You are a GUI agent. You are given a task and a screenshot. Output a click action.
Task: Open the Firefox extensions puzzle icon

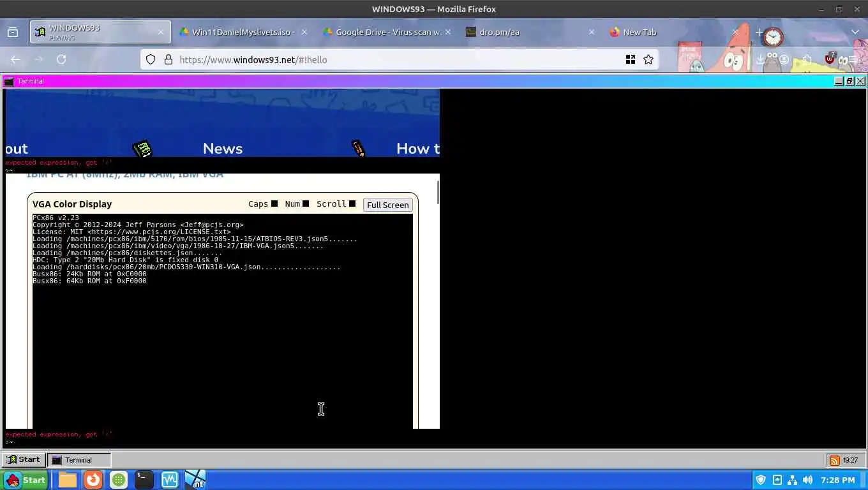807,59
